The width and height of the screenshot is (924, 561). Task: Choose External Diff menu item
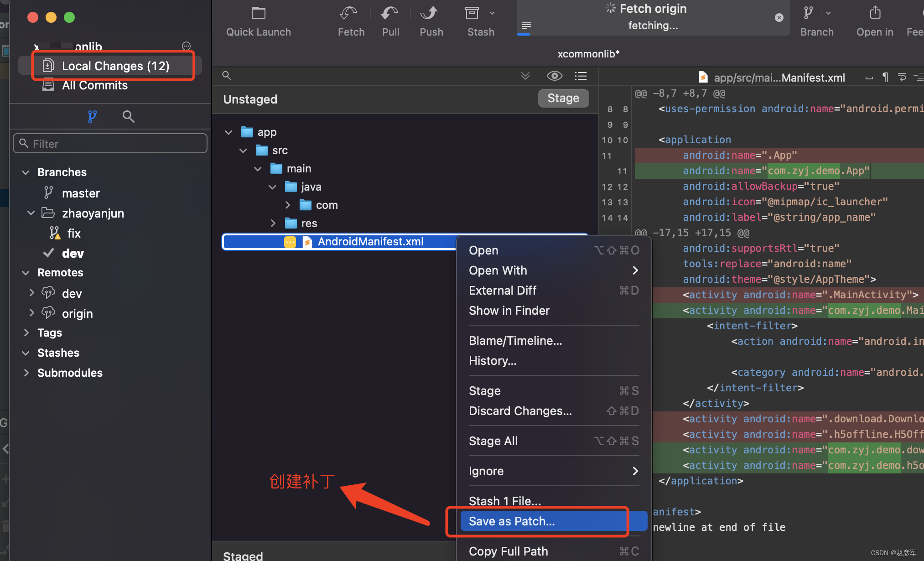pyautogui.click(x=554, y=291)
